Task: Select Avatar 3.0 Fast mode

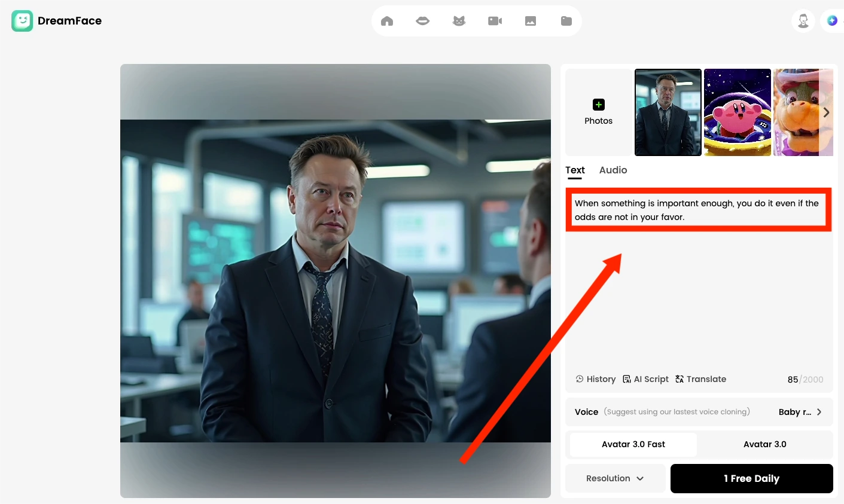Action: point(632,444)
